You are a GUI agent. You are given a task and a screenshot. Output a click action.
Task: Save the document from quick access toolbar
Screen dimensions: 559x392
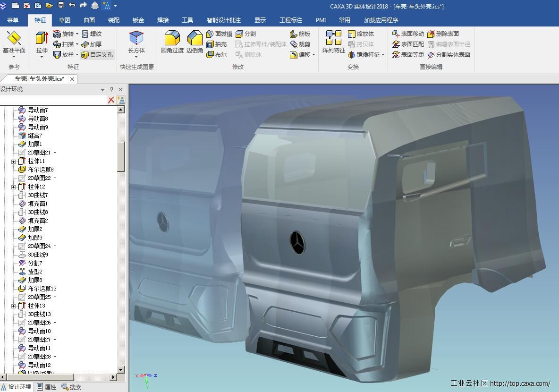(x=60, y=5)
